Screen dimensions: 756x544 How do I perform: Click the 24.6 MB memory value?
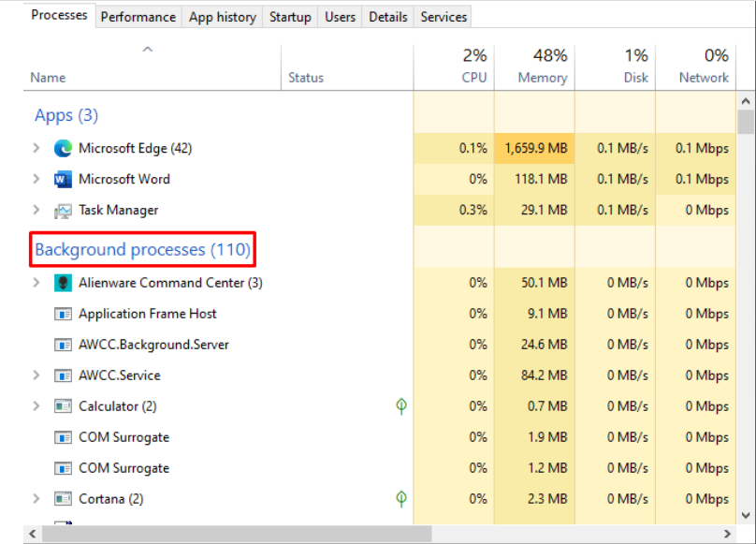545,345
